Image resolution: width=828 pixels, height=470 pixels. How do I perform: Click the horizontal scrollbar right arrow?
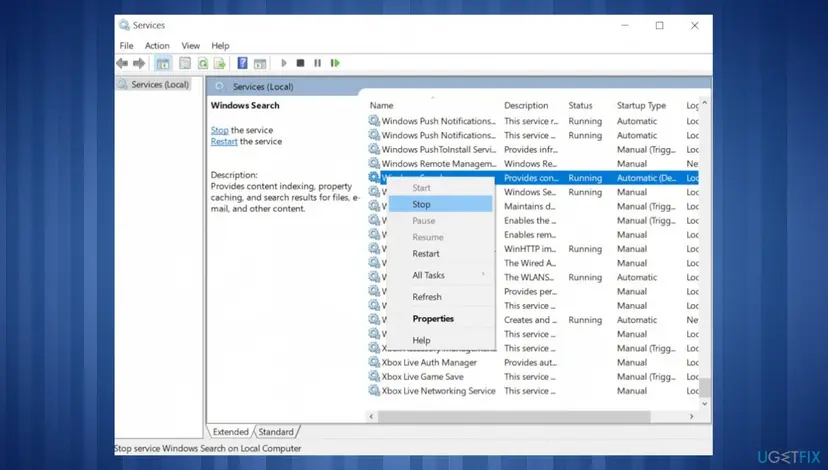691,417
